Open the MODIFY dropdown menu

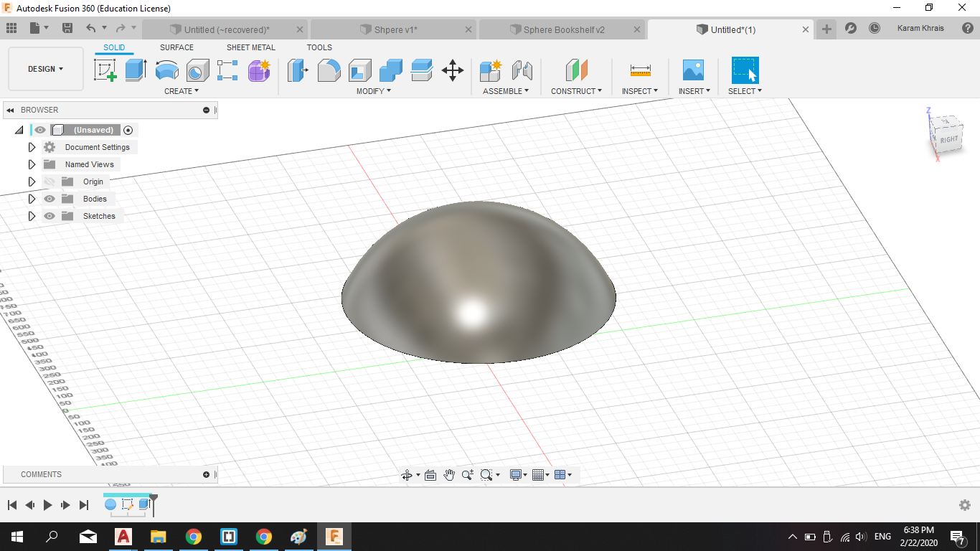coord(374,91)
